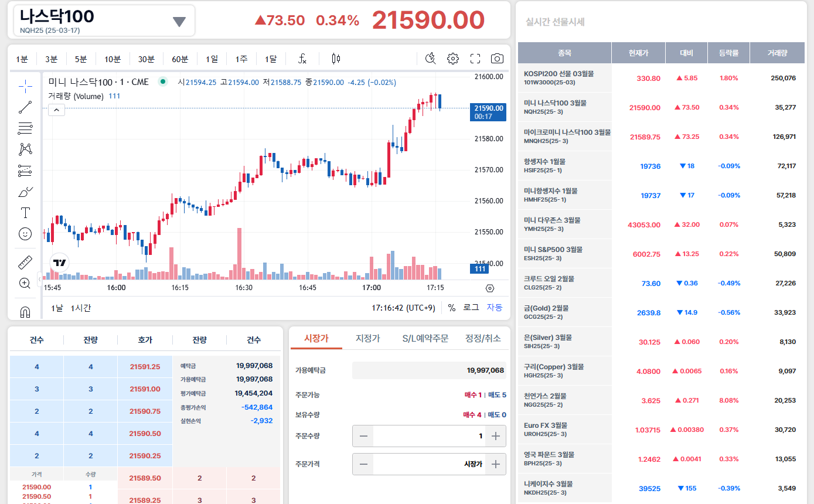The width and height of the screenshot is (814, 504).
Task: Open the 나스닥100 symbol dropdown
Action: coord(179,22)
